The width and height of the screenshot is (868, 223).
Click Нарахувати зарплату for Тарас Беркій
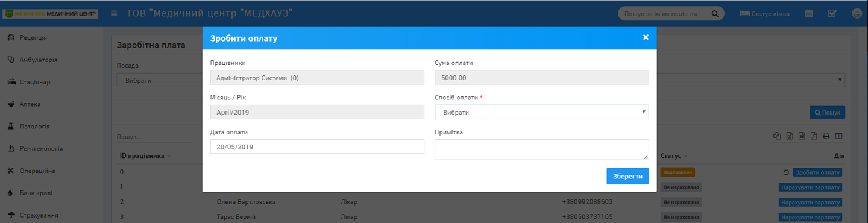tap(810, 217)
